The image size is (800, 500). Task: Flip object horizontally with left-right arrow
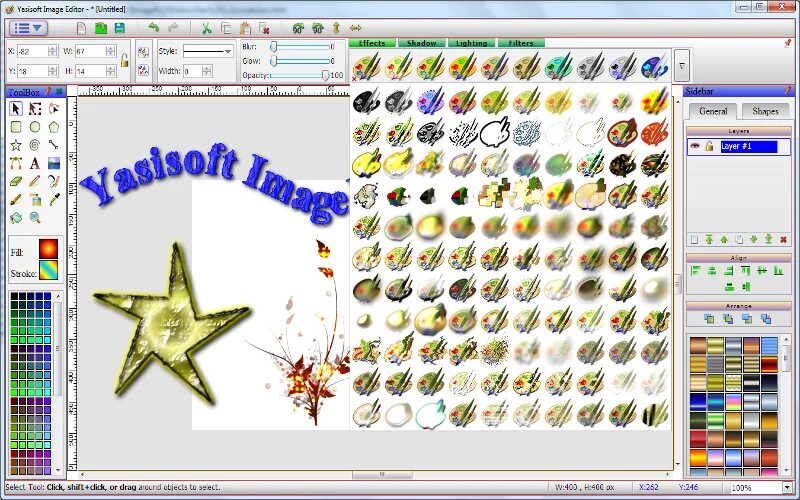pyautogui.click(x=356, y=28)
